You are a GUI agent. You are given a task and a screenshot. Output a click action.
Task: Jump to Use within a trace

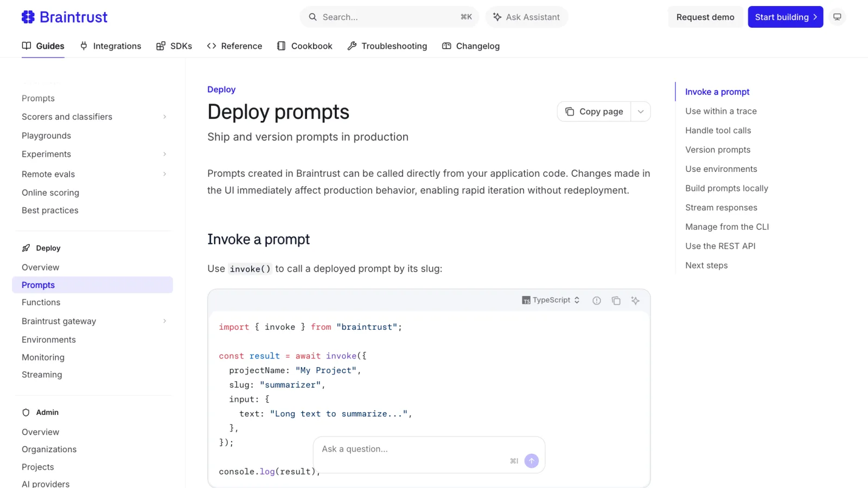(x=721, y=111)
